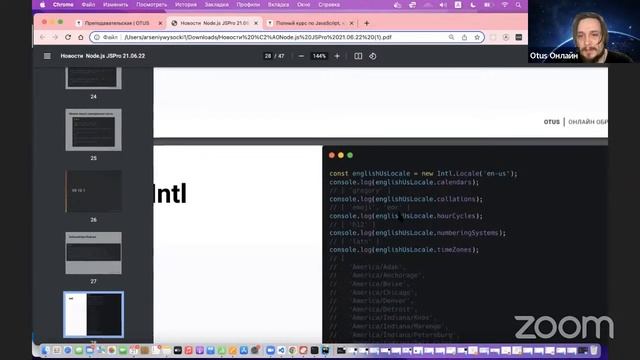Open page 25 thumbnail

point(93,130)
